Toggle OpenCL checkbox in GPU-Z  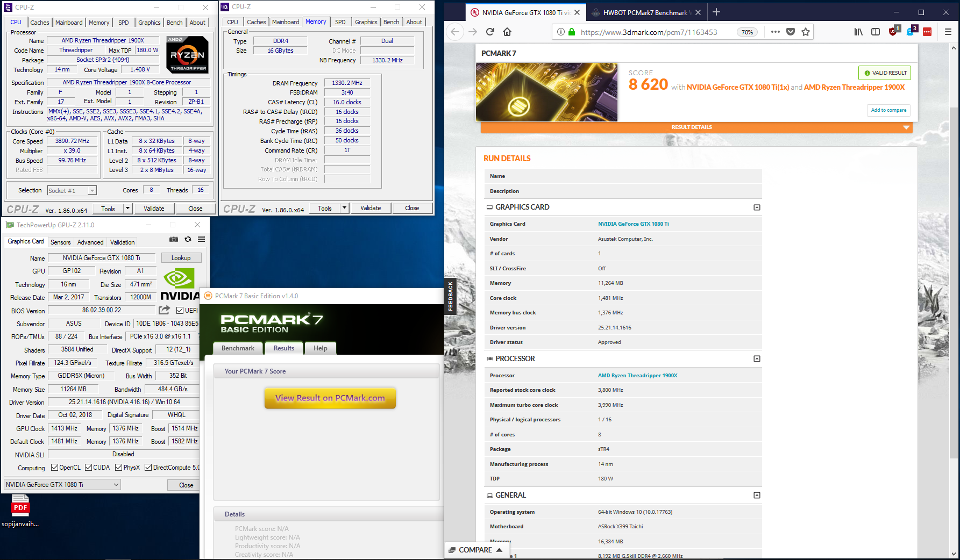pyautogui.click(x=54, y=468)
